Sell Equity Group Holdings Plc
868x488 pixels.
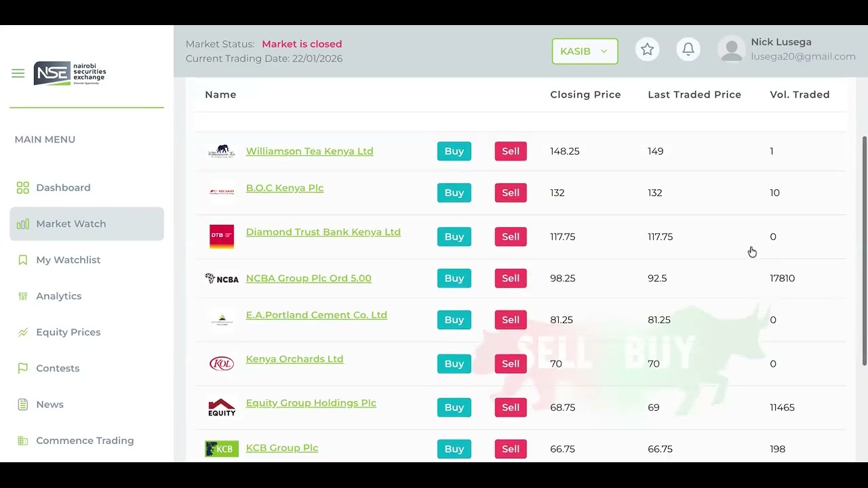[511, 407]
